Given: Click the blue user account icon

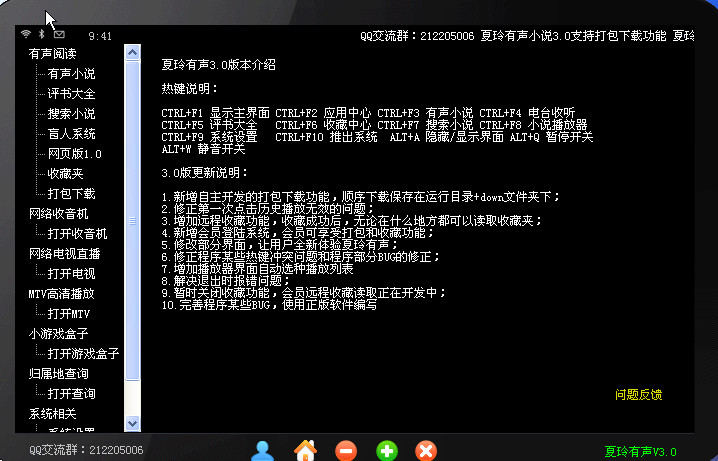Looking at the screenshot, I should tap(262, 451).
